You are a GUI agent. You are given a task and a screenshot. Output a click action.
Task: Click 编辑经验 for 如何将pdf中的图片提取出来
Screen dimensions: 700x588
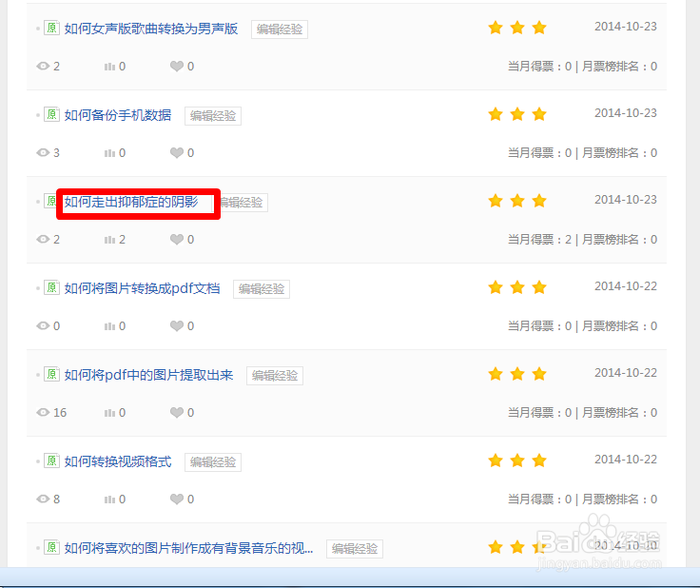[x=275, y=376]
